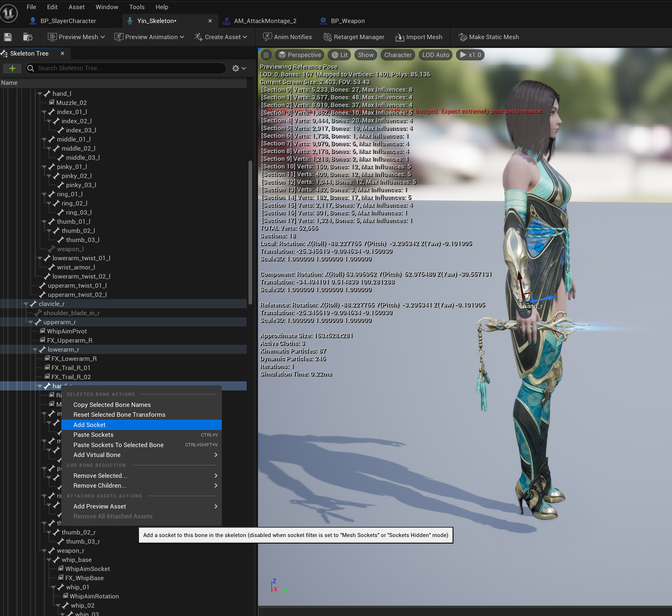
Task: Switch to the BP_SlayerCharacter tab
Action: pos(68,21)
